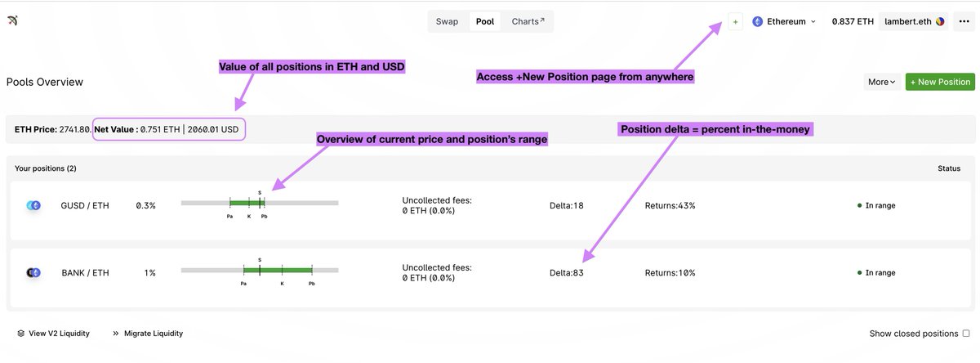The width and height of the screenshot is (980, 363).
Task: Click GUSD / ETH In range status
Action: (875, 205)
